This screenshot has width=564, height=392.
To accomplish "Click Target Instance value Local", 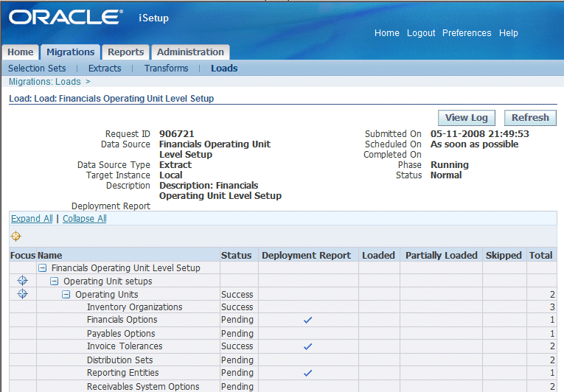I will (171, 175).
